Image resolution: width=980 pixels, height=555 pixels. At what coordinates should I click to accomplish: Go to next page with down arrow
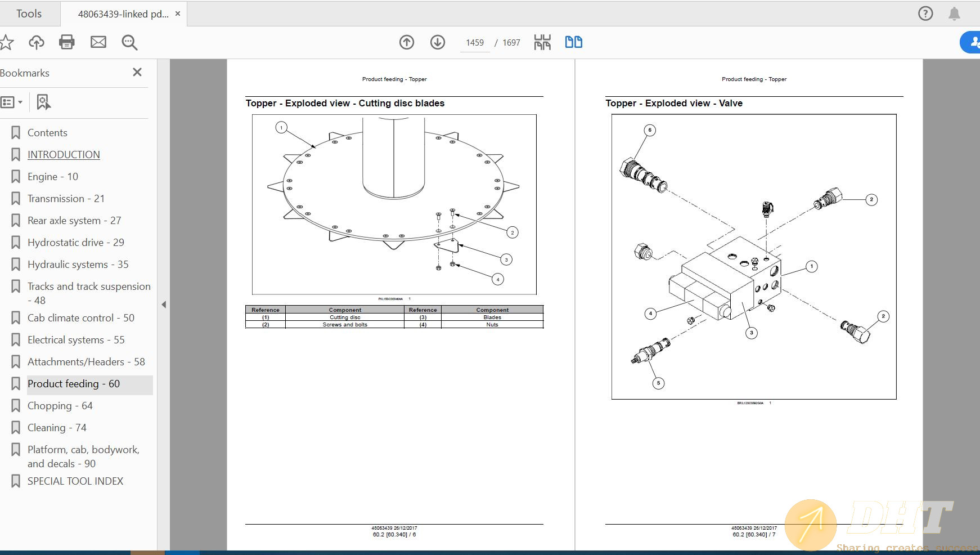437,42
